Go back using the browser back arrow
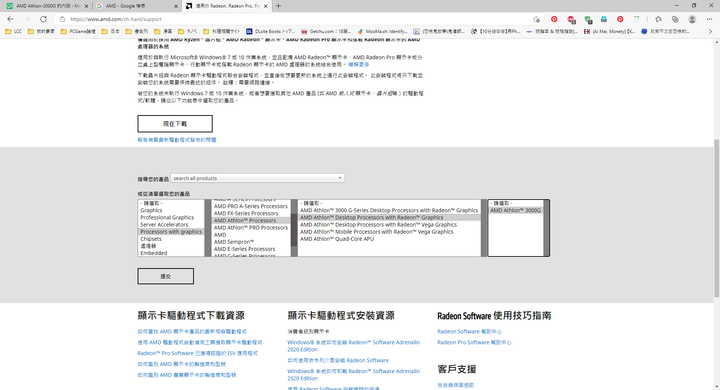 pos(10,19)
